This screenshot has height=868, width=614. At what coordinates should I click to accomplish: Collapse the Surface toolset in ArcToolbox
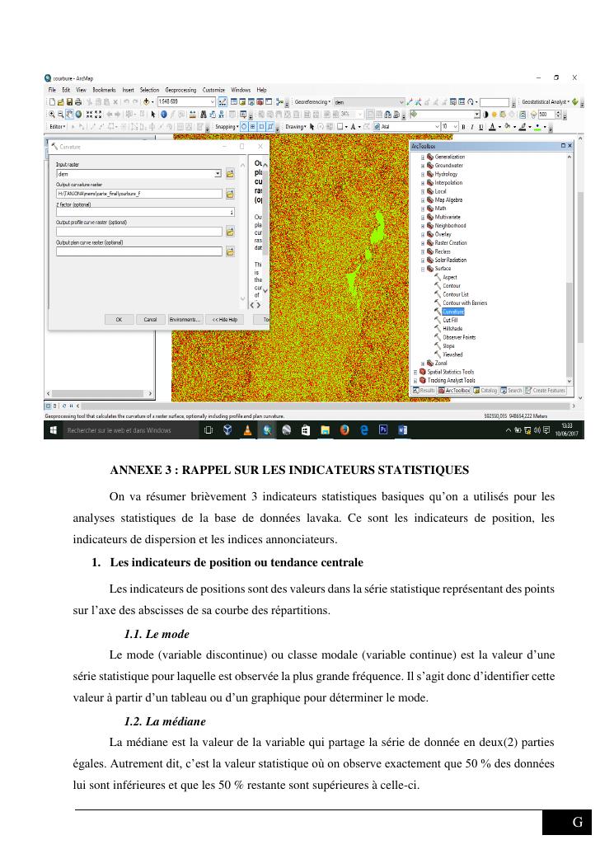pos(423,269)
